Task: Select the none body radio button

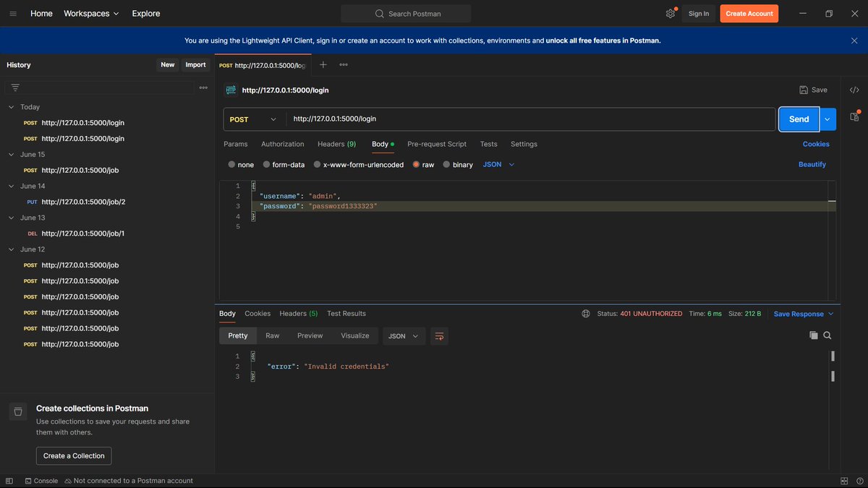Action: point(231,165)
